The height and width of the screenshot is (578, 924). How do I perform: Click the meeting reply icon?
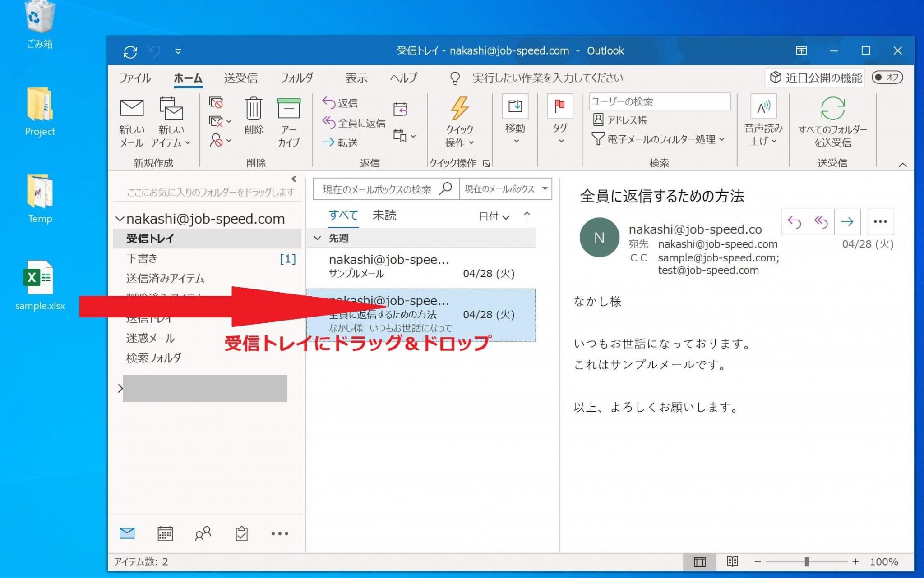[400, 109]
